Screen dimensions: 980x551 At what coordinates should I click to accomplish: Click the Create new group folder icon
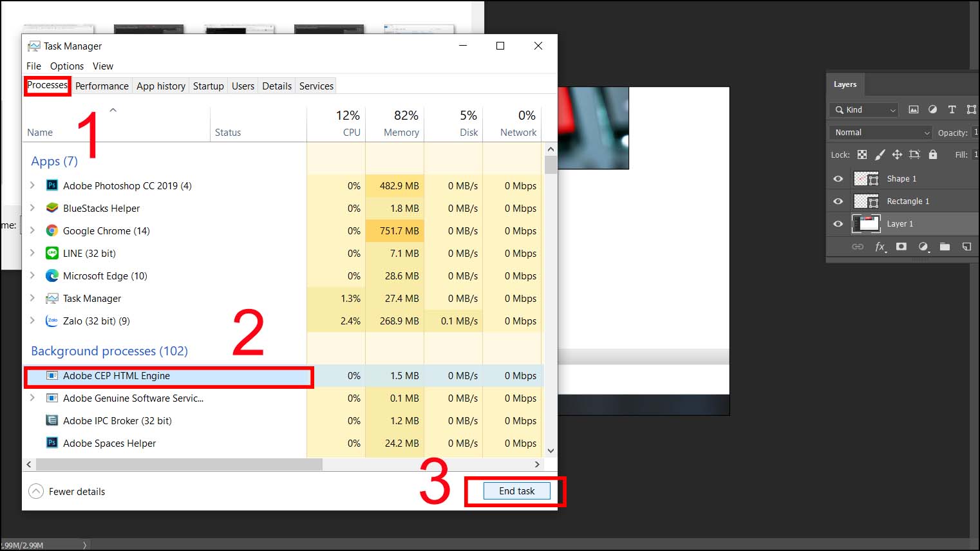(x=945, y=247)
